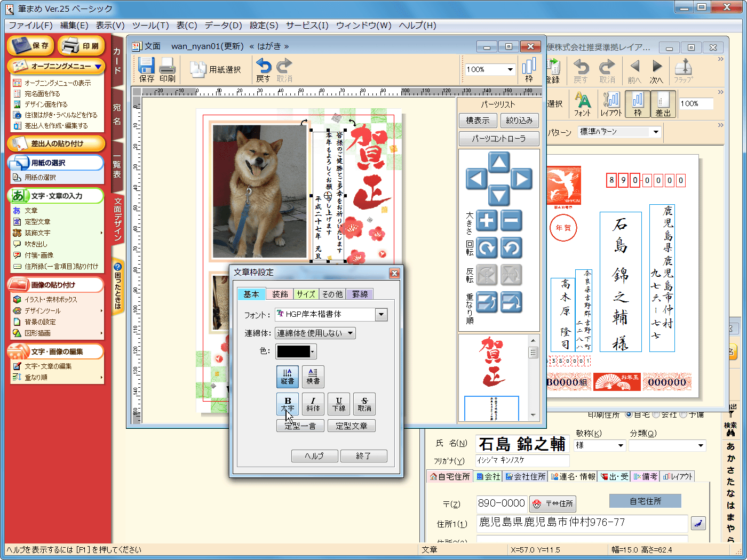Open the 分類 dropdown
The image size is (747, 560).
pos(701,445)
